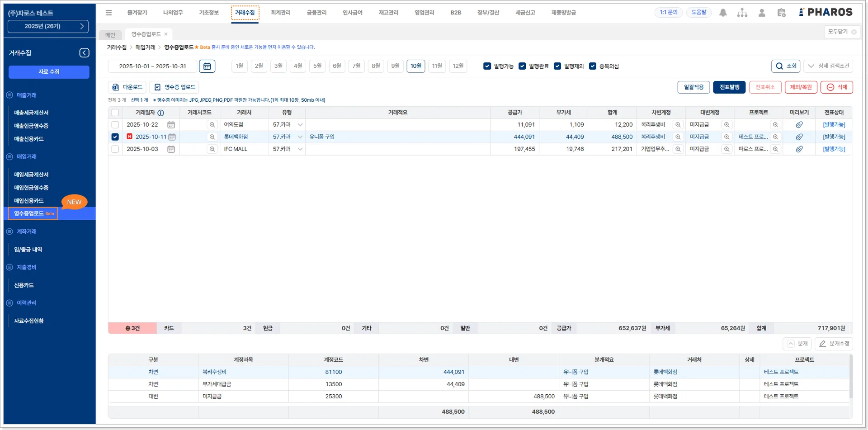The width and height of the screenshot is (868, 430).
Task: Collapse the sidebar with the arrow icon
Action: point(84,53)
